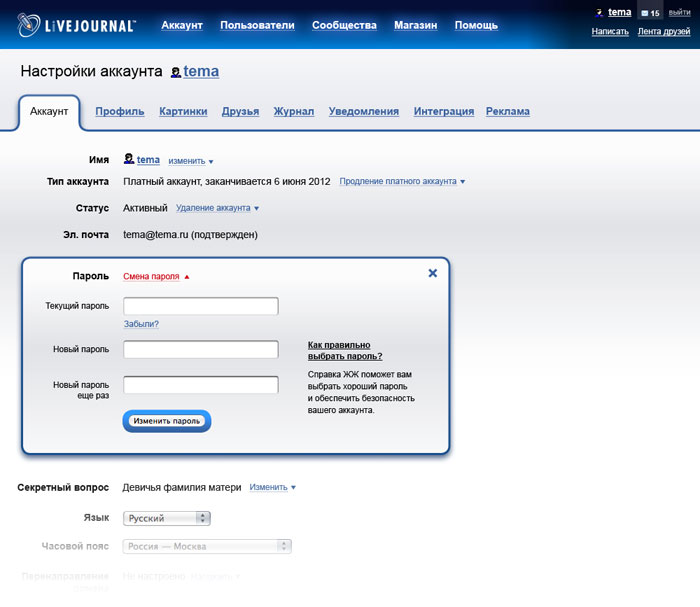Click the Активный status text
Screen dimensions: 700x607
[x=145, y=208]
